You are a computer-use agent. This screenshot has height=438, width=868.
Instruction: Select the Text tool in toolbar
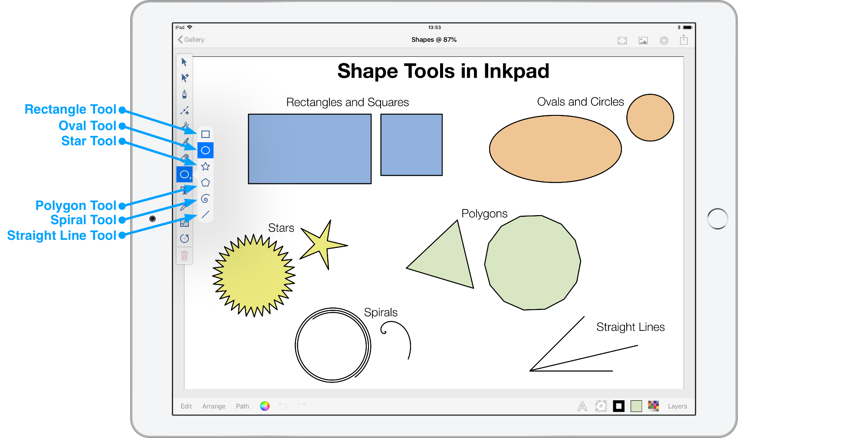tap(184, 190)
